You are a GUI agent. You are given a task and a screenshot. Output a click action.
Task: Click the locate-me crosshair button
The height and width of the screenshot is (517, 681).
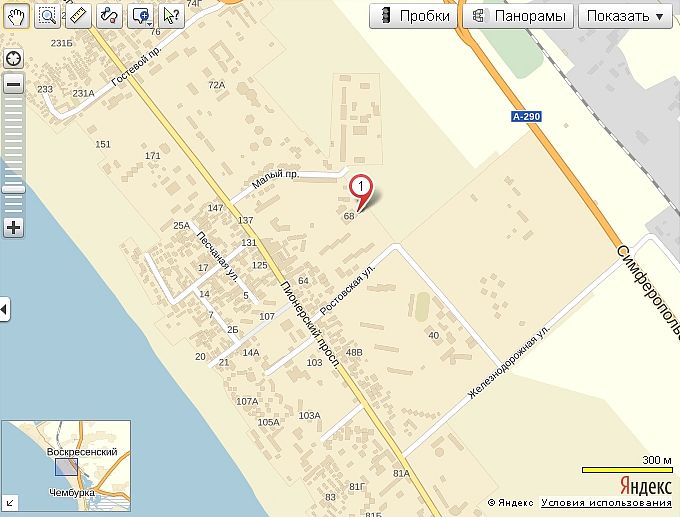click(x=13, y=59)
